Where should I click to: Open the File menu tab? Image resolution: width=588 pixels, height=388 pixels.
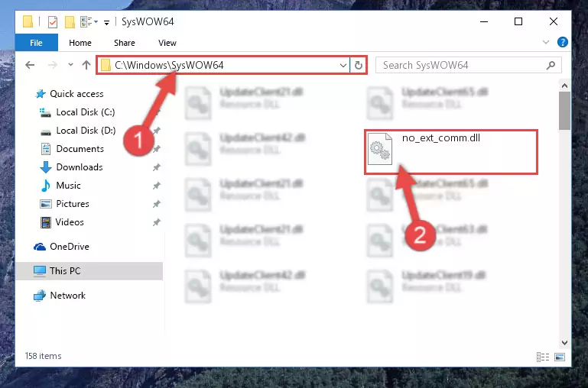[x=37, y=43]
